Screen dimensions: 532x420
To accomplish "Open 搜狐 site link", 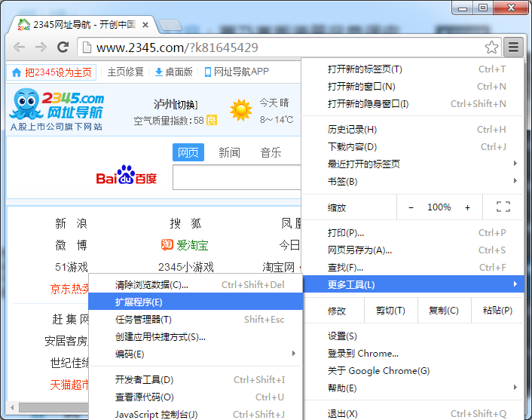I will [185, 223].
